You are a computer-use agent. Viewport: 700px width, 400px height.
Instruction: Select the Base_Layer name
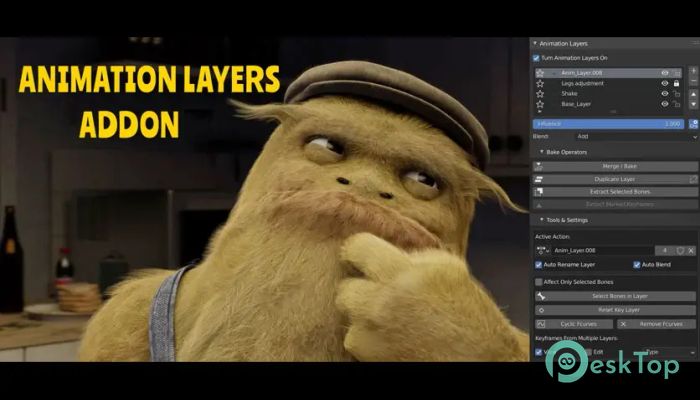576,104
